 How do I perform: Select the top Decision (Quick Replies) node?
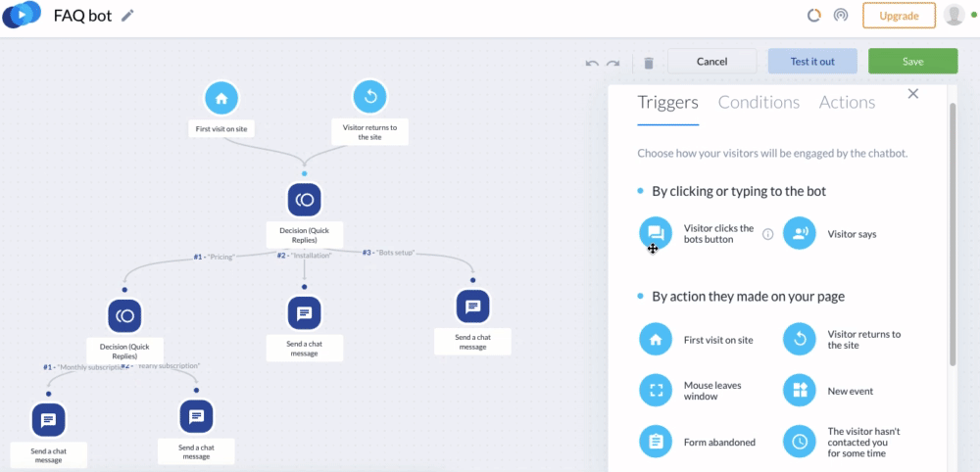tap(305, 200)
